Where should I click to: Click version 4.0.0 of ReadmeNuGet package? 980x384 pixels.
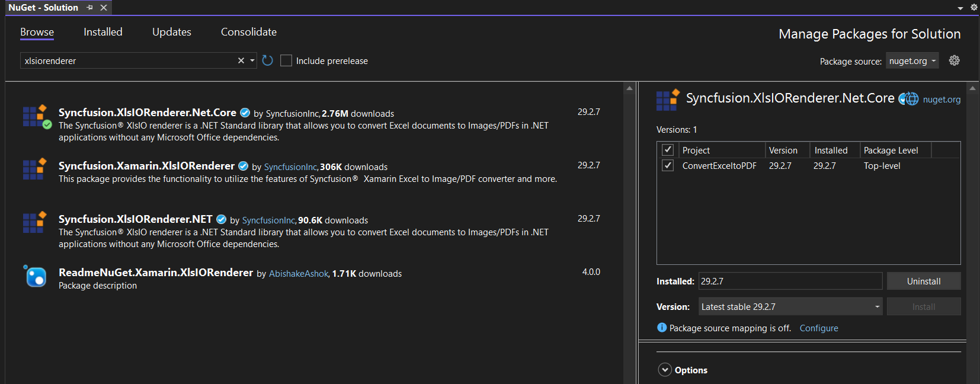(591, 271)
